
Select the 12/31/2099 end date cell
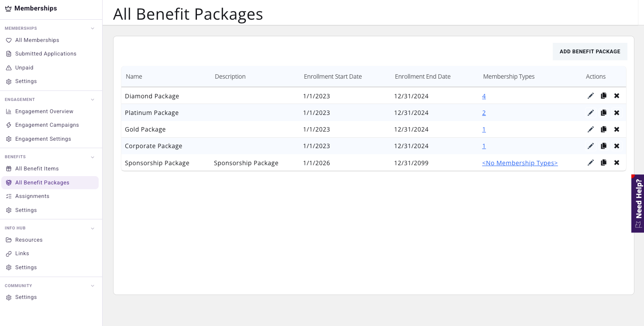pos(411,163)
